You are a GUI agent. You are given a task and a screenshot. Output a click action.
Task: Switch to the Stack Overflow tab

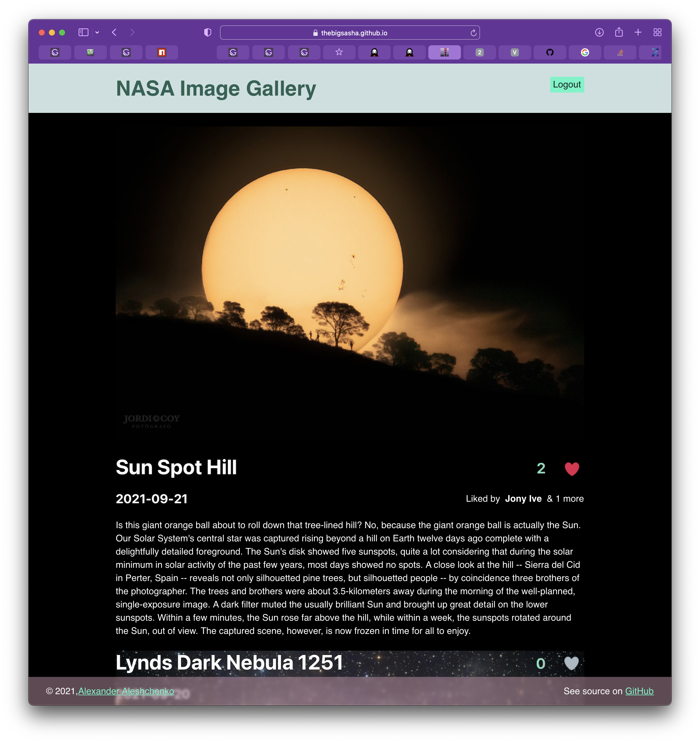[x=620, y=52]
